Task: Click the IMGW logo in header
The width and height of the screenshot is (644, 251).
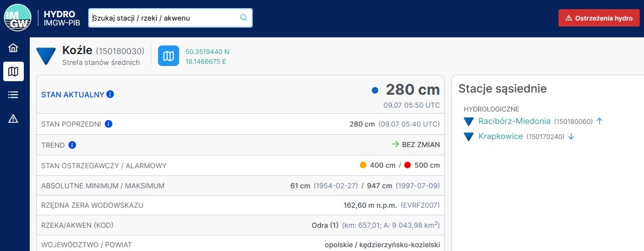Action: coord(18,18)
